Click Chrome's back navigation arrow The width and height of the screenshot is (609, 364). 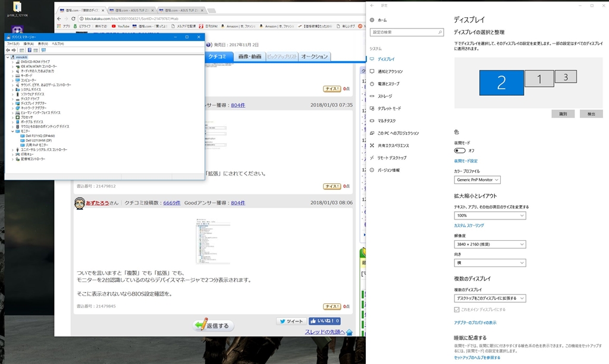(59, 18)
